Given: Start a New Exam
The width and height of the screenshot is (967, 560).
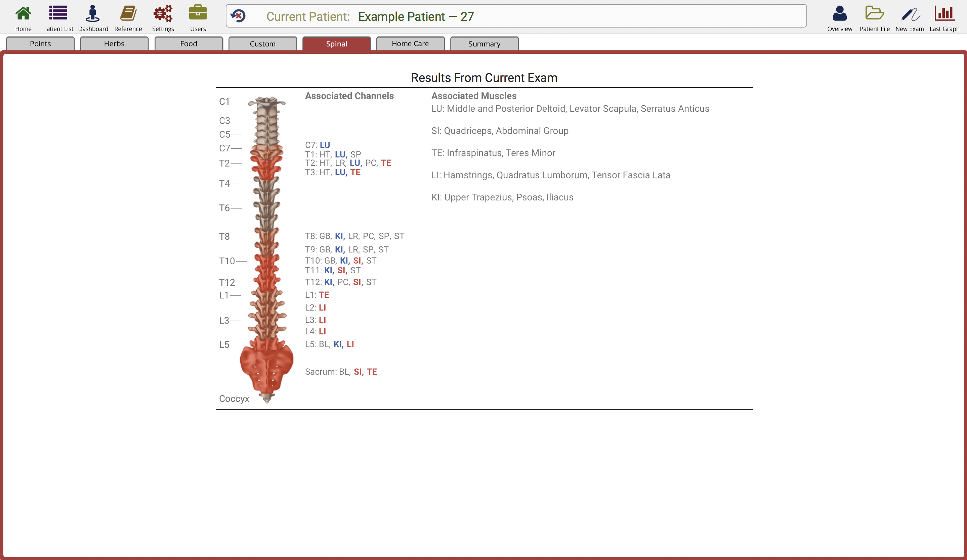Looking at the screenshot, I should [x=910, y=18].
